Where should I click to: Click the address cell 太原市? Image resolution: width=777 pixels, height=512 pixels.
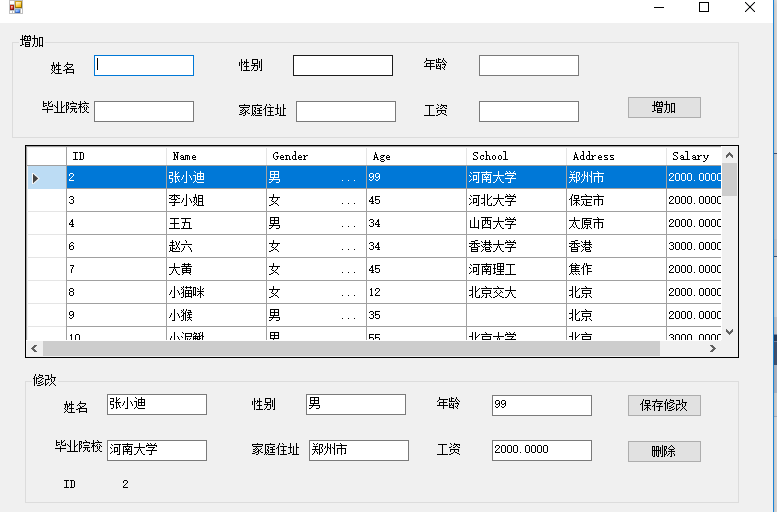(x=617, y=224)
